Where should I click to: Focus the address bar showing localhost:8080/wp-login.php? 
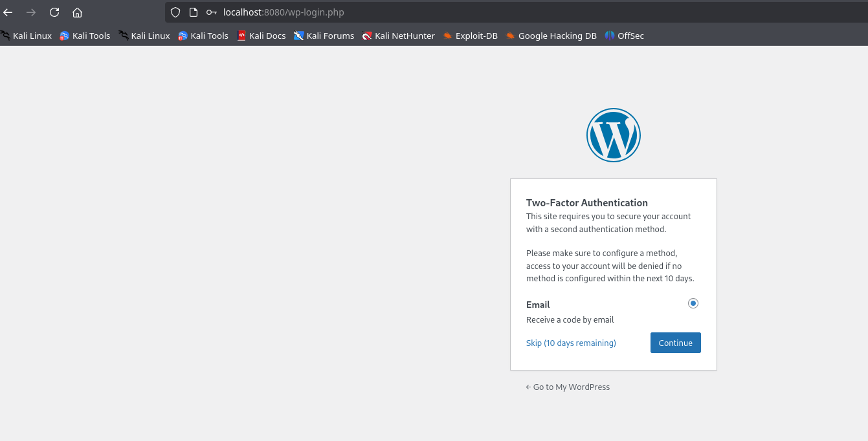click(515, 12)
